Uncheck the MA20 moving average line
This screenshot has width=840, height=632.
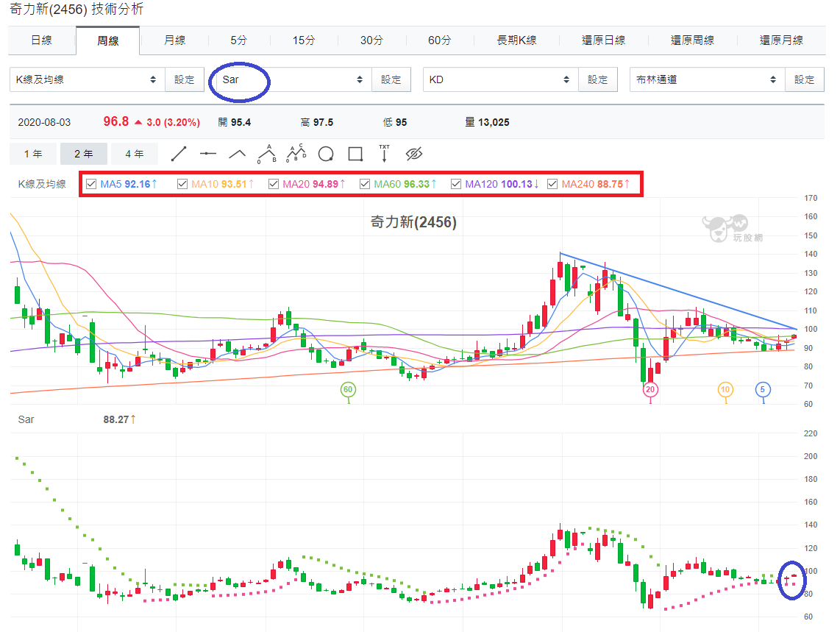point(273,184)
